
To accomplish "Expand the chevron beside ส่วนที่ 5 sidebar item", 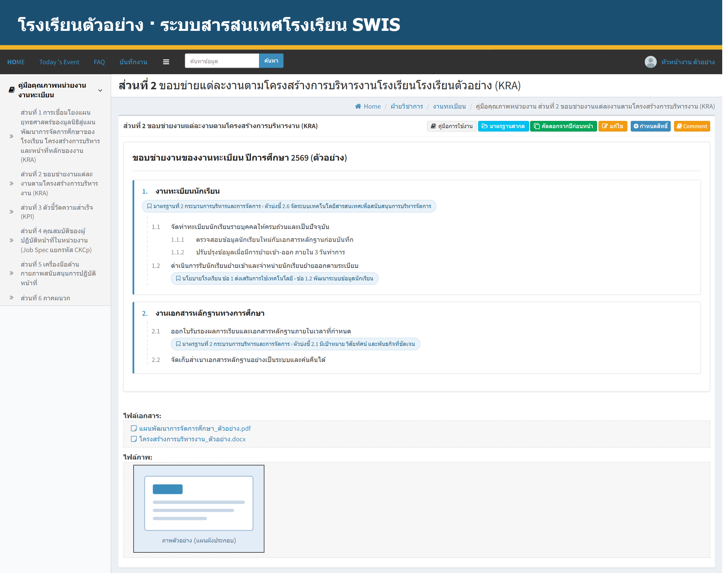I will tap(12, 273).
